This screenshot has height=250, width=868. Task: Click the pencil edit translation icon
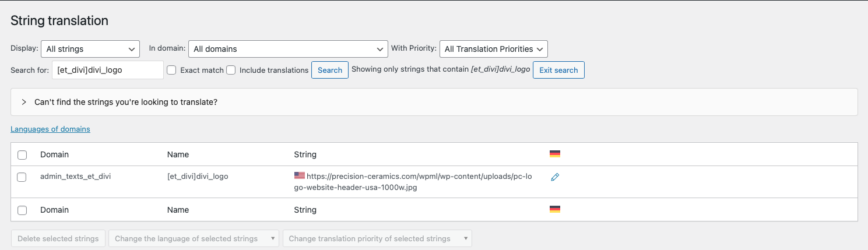555,177
